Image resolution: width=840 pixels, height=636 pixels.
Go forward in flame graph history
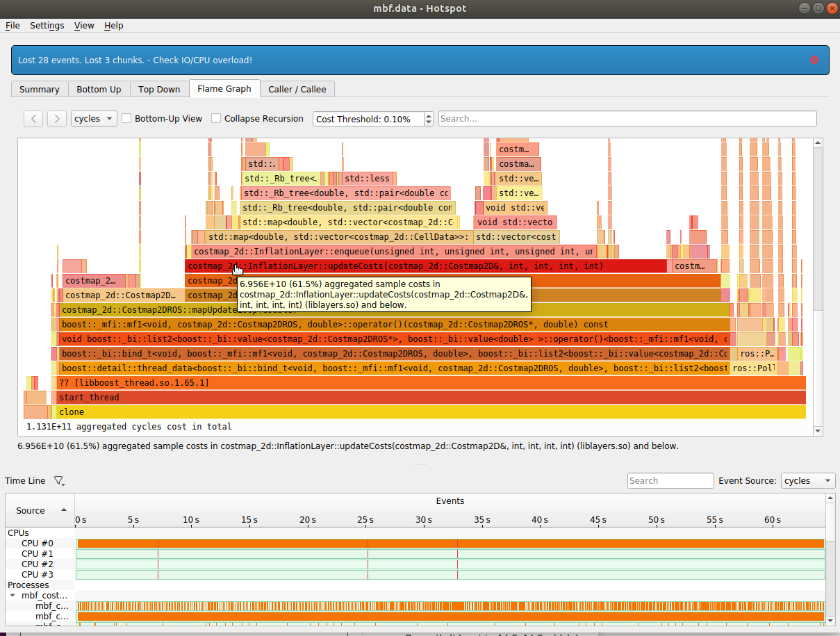[x=57, y=118]
